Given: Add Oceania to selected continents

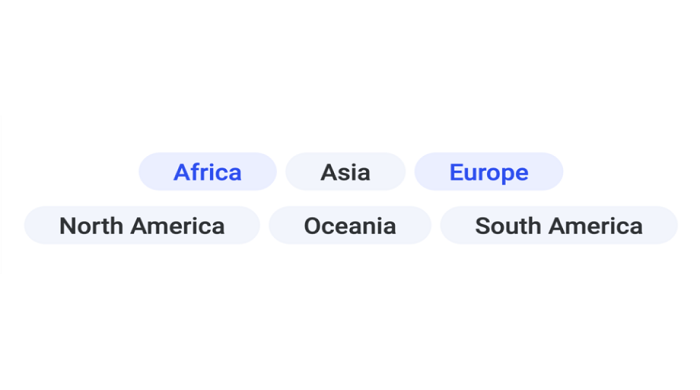Looking at the screenshot, I should (x=350, y=225).
